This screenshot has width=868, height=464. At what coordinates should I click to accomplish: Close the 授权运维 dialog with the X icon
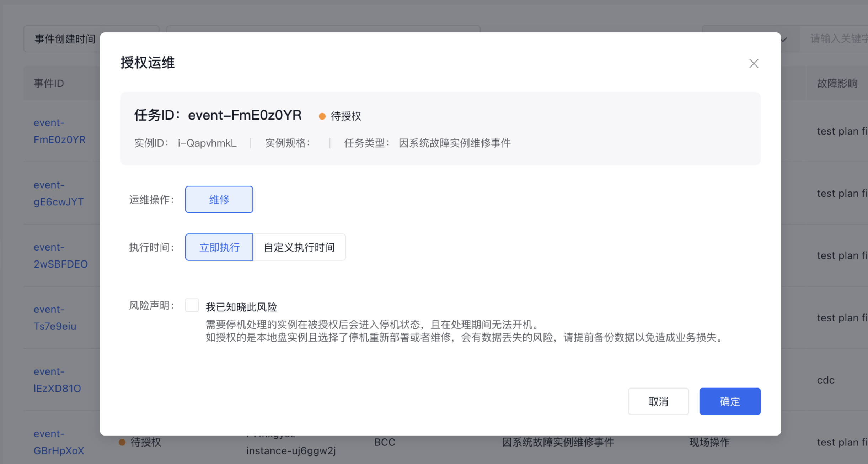(x=754, y=64)
